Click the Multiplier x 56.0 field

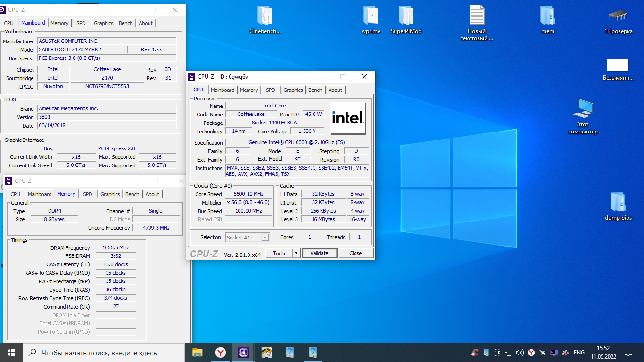(x=248, y=202)
